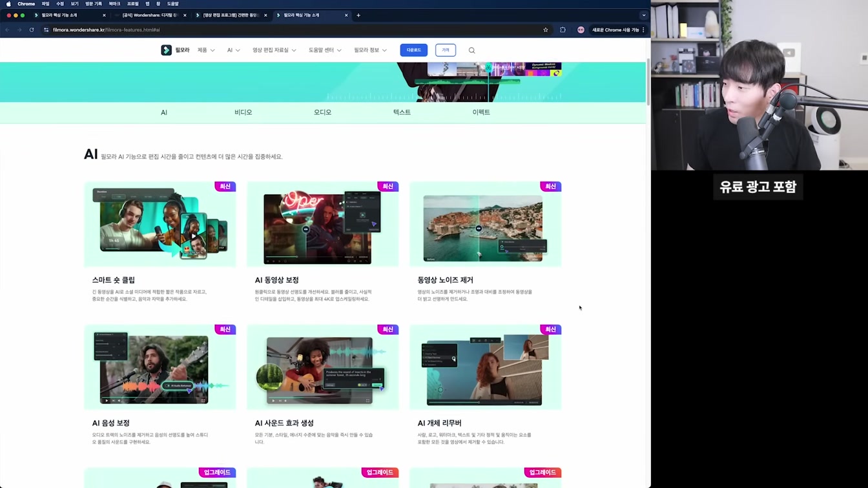Select the 비디오 category tab
This screenshot has height=488, width=868.
(x=243, y=112)
